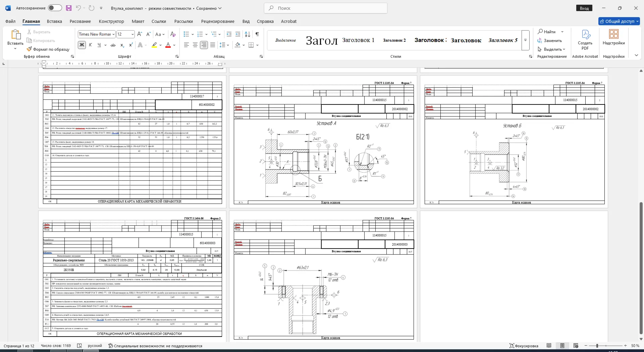Open the Надстройки add-ins button

613,37
